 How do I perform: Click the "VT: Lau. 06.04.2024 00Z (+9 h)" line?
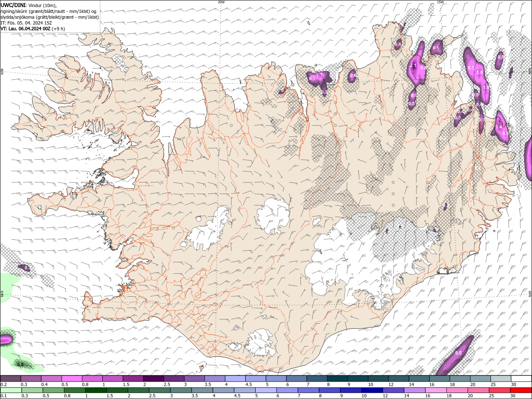click(33, 29)
